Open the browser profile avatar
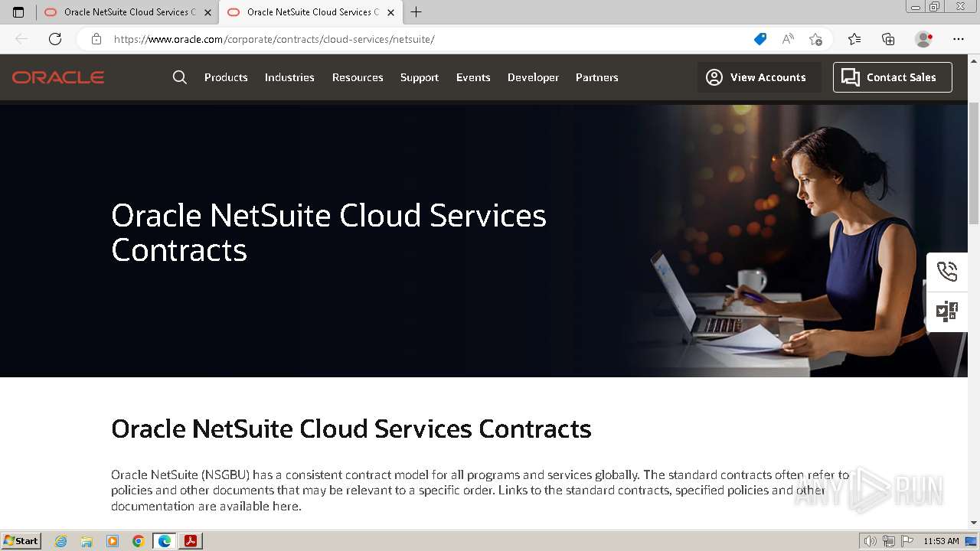The image size is (980, 551). pyautogui.click(x=924, y=39)
